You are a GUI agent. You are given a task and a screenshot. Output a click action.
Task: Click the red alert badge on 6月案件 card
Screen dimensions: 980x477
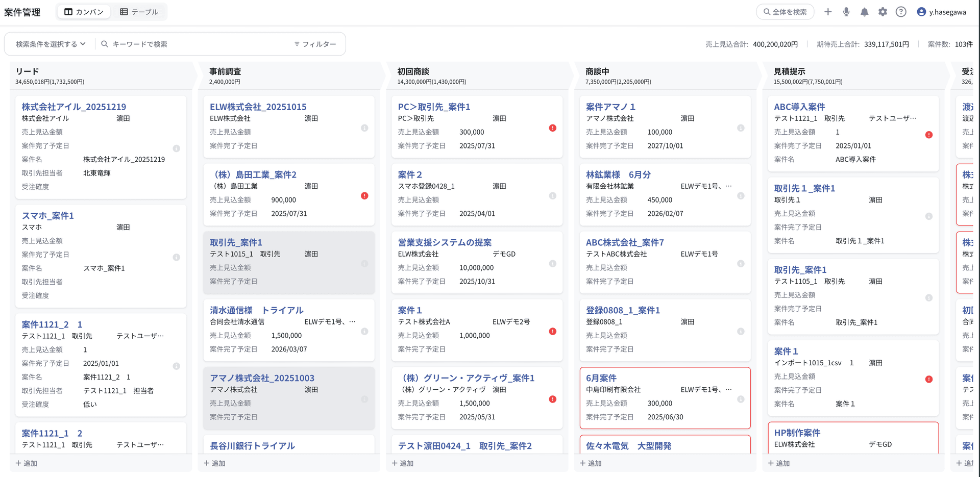(x=741, y=399)
